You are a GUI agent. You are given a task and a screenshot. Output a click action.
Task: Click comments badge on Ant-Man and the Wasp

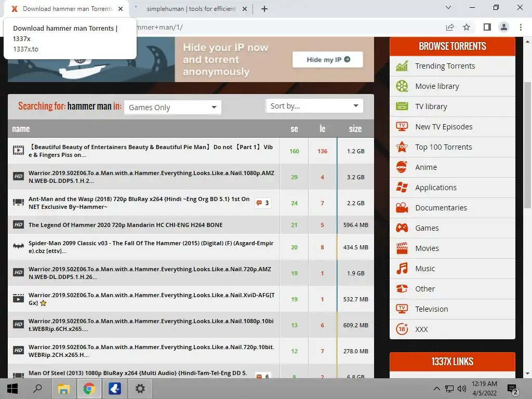(x=263, y=203)
